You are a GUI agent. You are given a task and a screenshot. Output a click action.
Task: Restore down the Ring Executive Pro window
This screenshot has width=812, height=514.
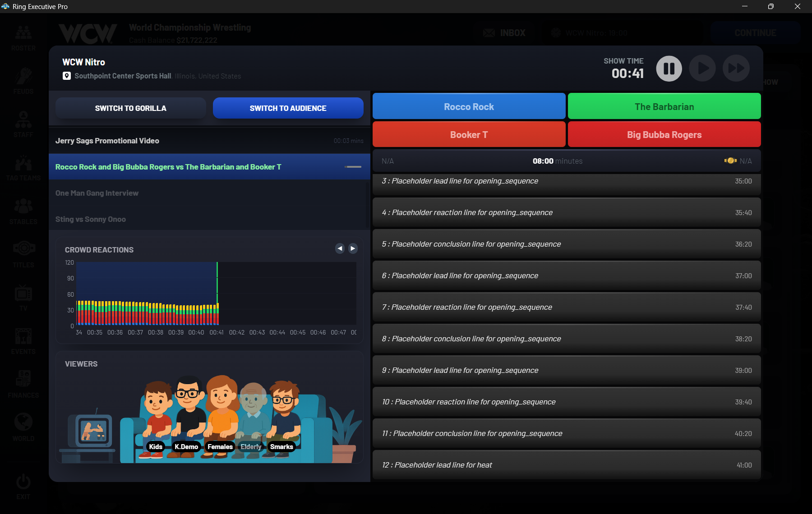click(x=771, y=6)
